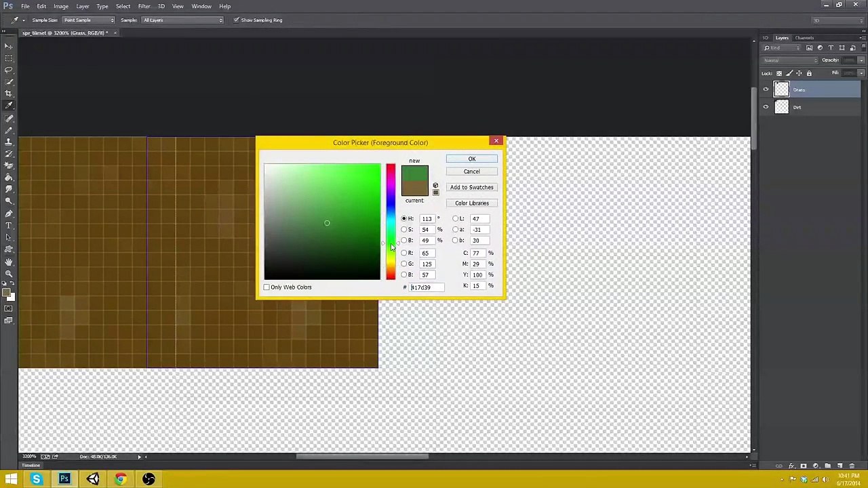The height and width of the screenshot is (488, 868).
Task: Select the Rectangular Marquee tool
Action: tap(9, 58)
